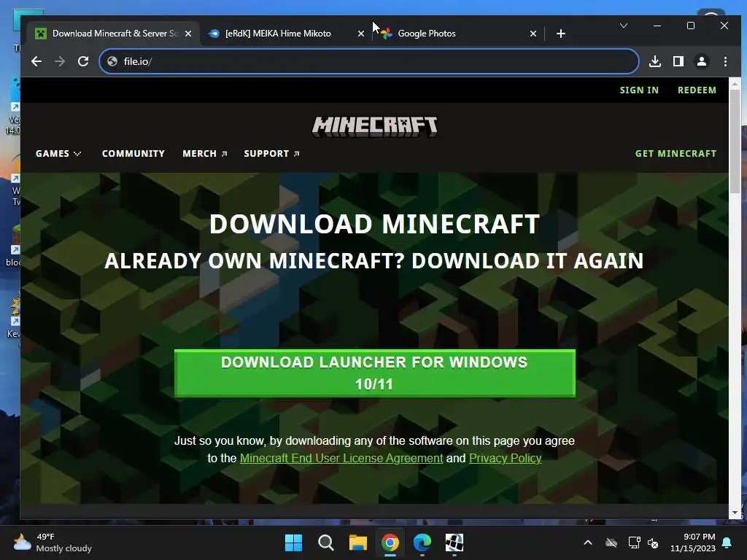The width and height of the screenshot is (747, 560).
Task: Open the Windows Start menu
Action: coord(293,542)
